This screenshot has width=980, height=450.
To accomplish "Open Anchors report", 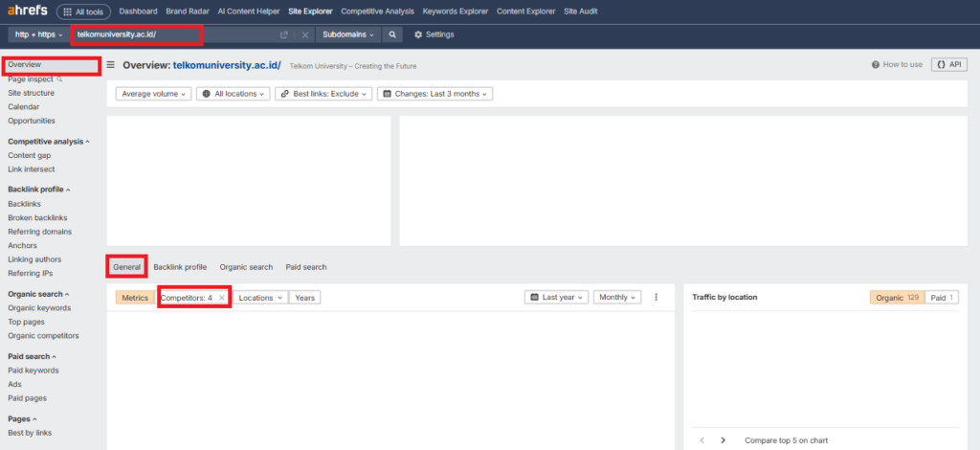I will (23, 246).
